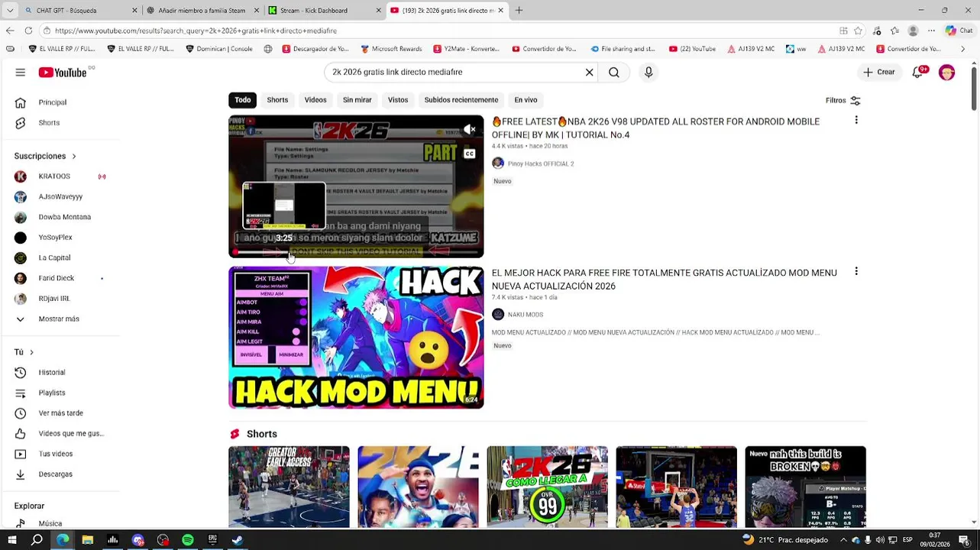Open the KRATOOS channel subscription

[54, 176]
